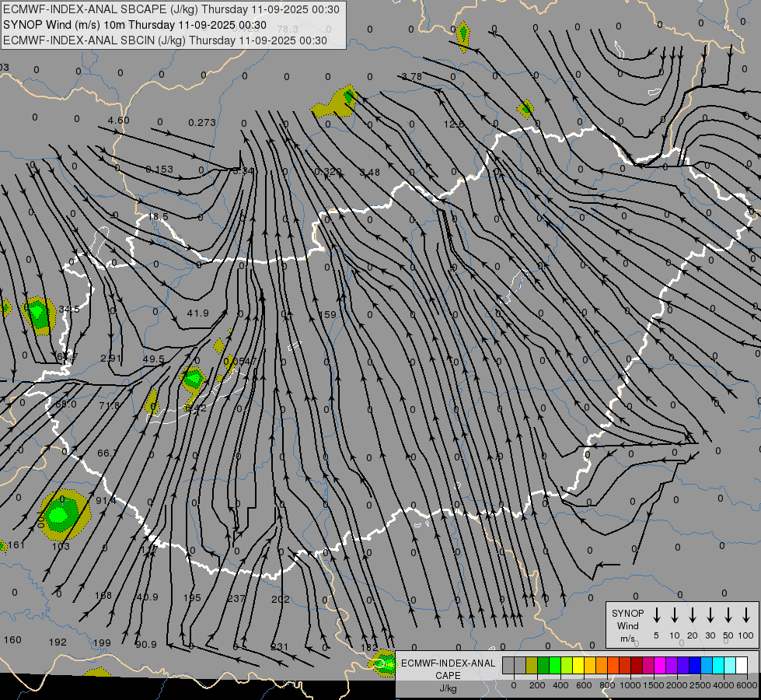The image size is (761, 700).
Task: Click the map value '41.9'
Action: [x=198, y=313]
